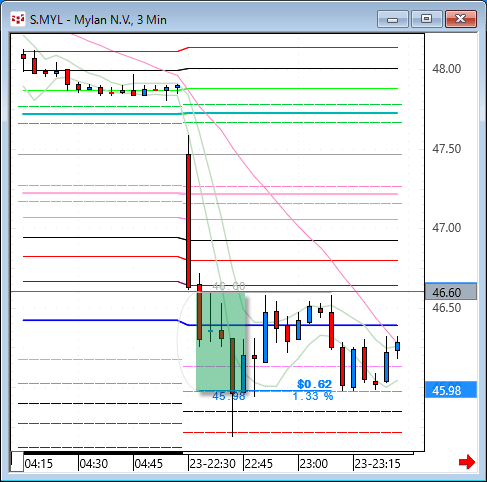
Task: Click the 47.00 price axis value
Action: point(446,228)
